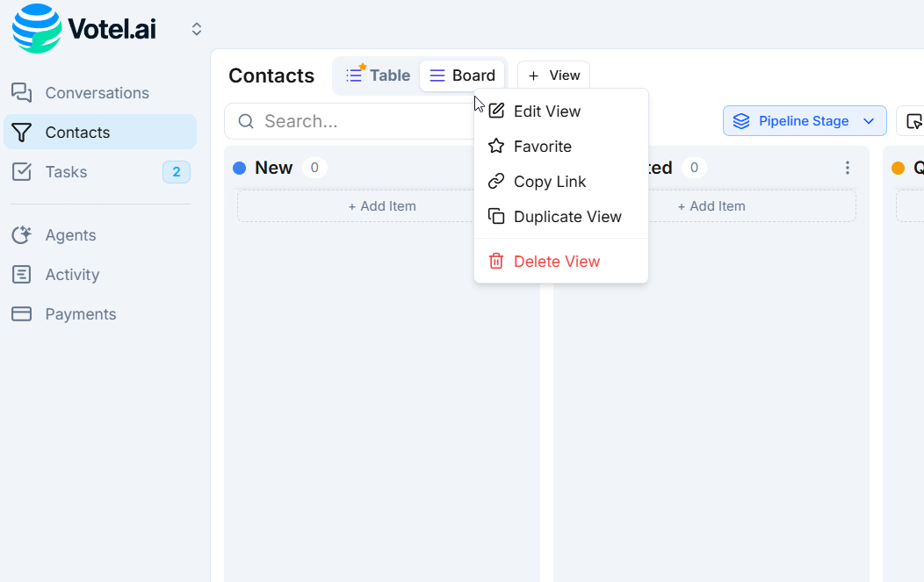Open the Pipeline Stage dropdown
Viewport: 924px width, 582px height.
pos(804,121)
